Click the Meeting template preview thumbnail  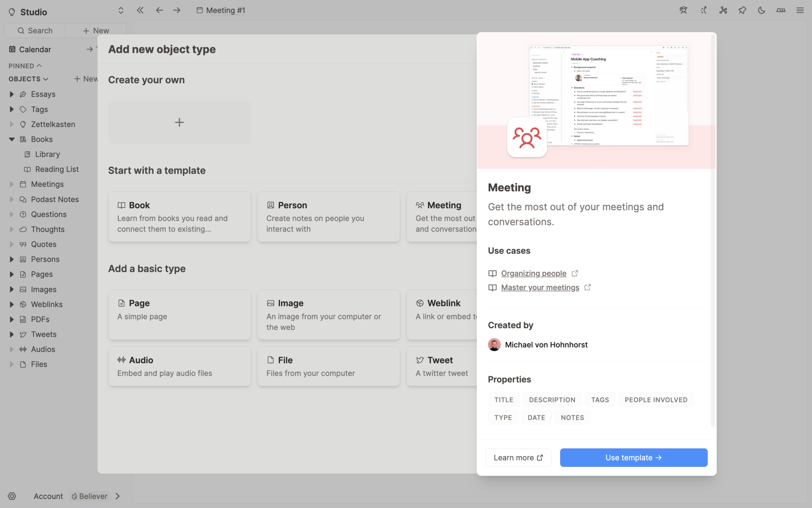tap(608, 96)
